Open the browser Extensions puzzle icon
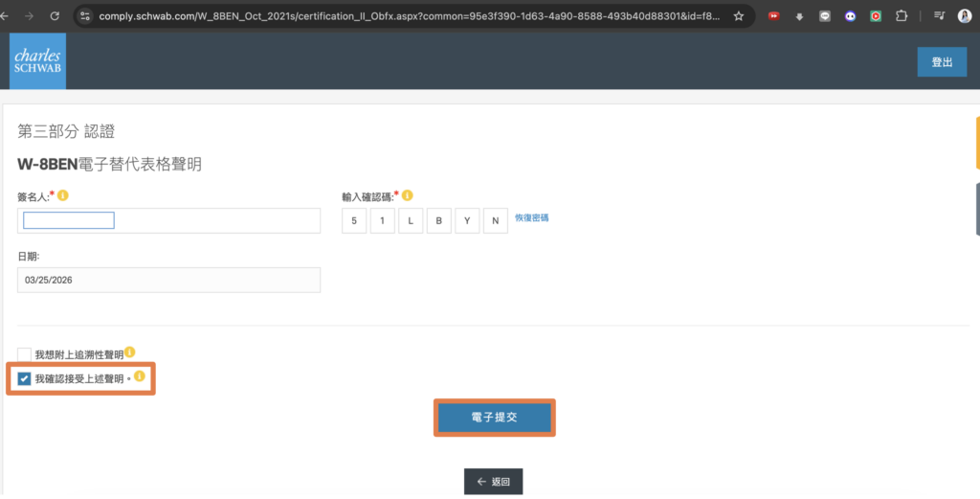This screenshot has width=980, height=499. 901,16
